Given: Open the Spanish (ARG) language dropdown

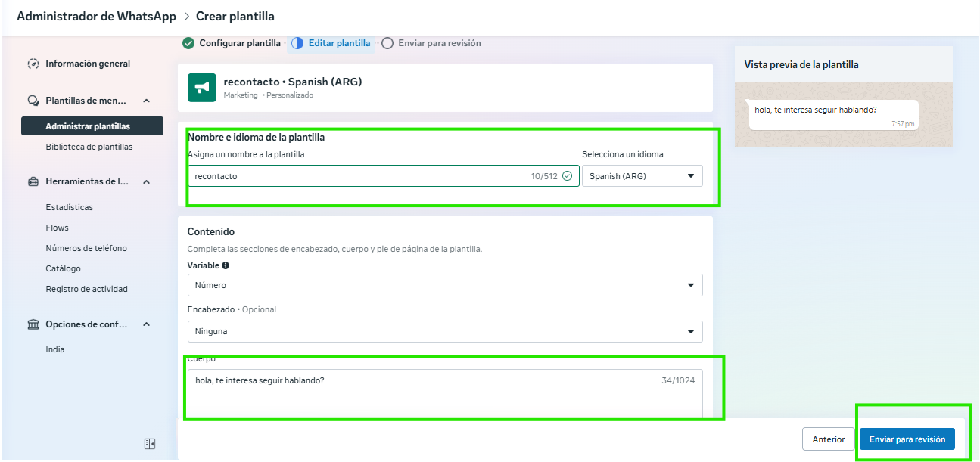Looking at the screenshot, I should (x=642, y=176).
